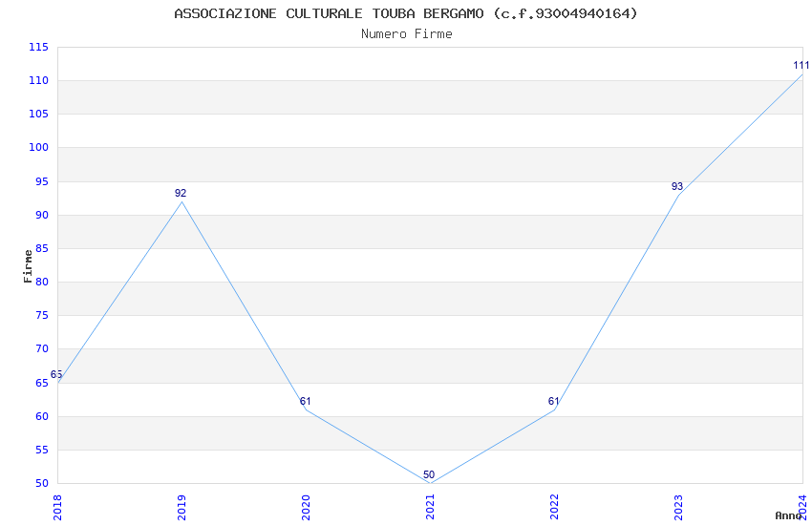
Task: Click the y-axis tick 65
Action: pyautogui.click(x=42, y=383)
